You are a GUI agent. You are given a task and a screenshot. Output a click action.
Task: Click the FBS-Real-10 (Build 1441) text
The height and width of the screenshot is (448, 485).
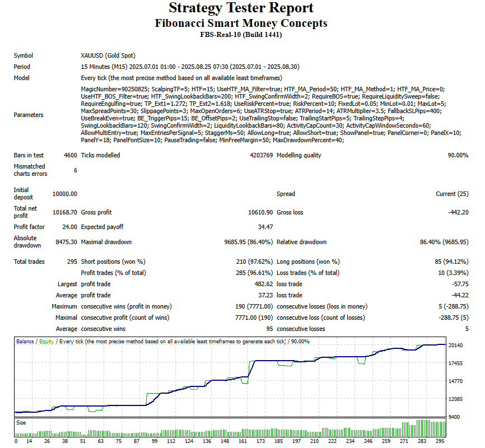[241, 35]
